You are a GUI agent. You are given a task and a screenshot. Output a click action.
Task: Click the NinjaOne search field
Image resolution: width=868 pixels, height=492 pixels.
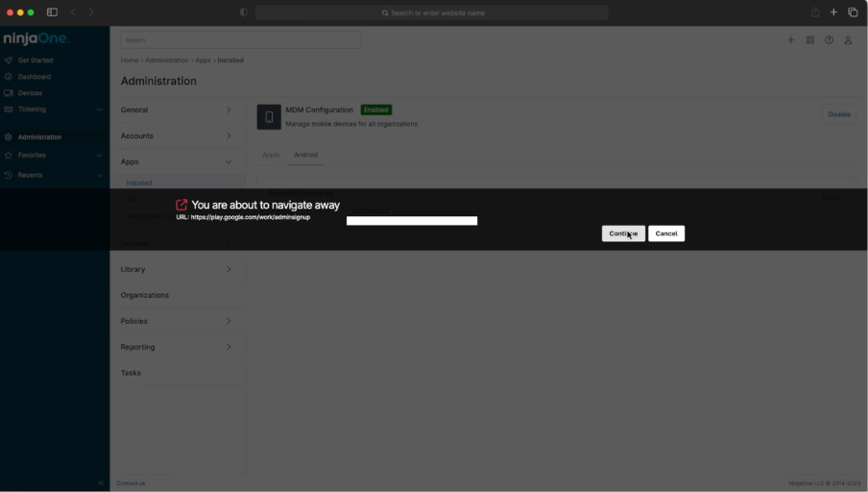tap(241, 40)
